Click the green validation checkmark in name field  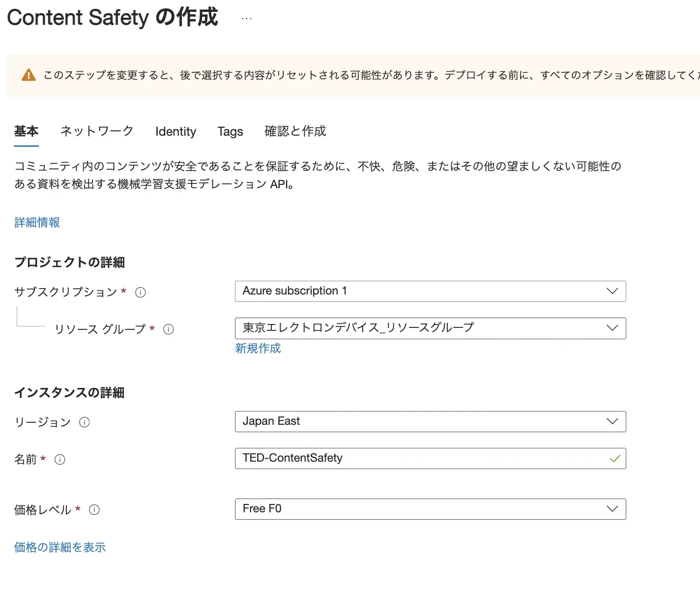[614, 459]
